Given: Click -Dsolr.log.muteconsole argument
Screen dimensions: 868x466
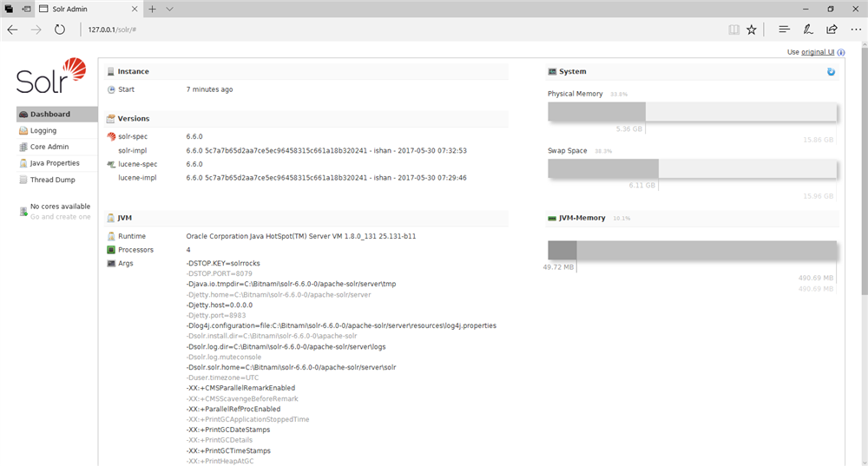Looking at the screenshot, I should (x=224, y=357).
